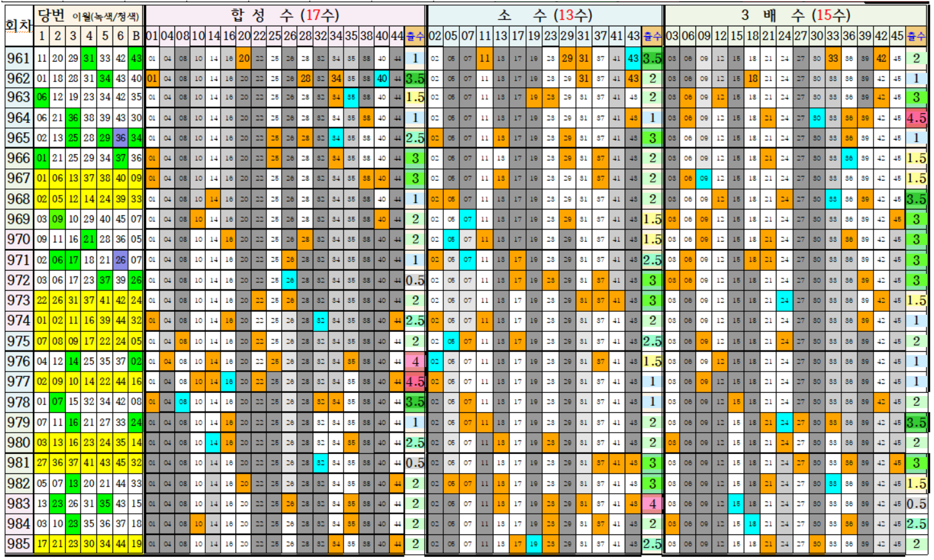This screenshot has height=560, width=934.
Task: Select the blue 26 cell in row 971
Action: point(120,260)
